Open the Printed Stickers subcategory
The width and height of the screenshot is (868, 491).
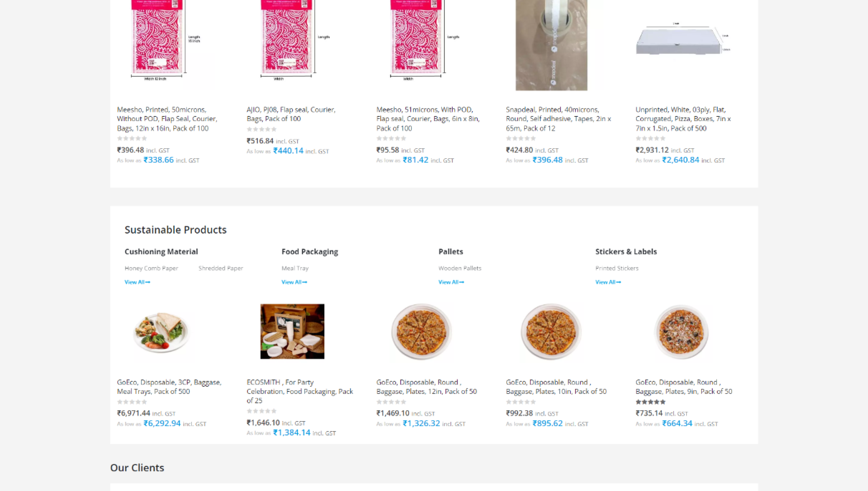[617, 268]
